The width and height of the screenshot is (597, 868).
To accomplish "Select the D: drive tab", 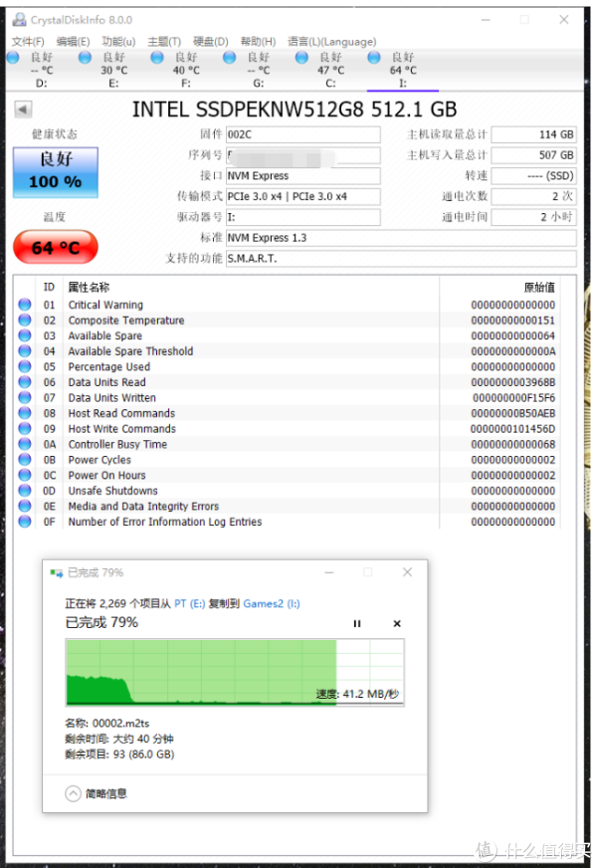I will click(42, 71).
